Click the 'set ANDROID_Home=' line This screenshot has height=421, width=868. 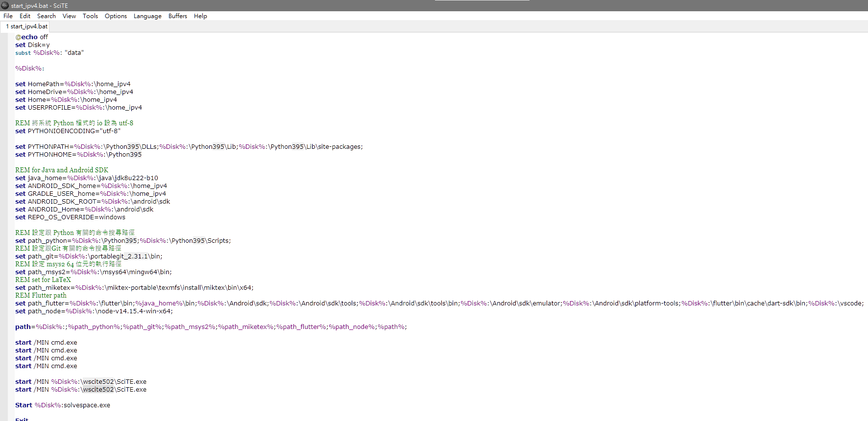point(84,210)
